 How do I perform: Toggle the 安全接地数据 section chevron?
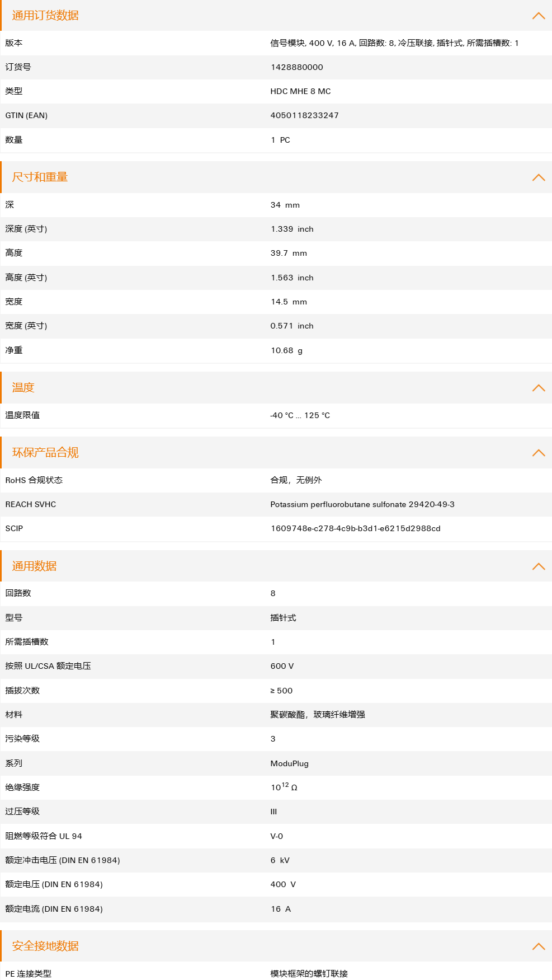pos(538,946)
